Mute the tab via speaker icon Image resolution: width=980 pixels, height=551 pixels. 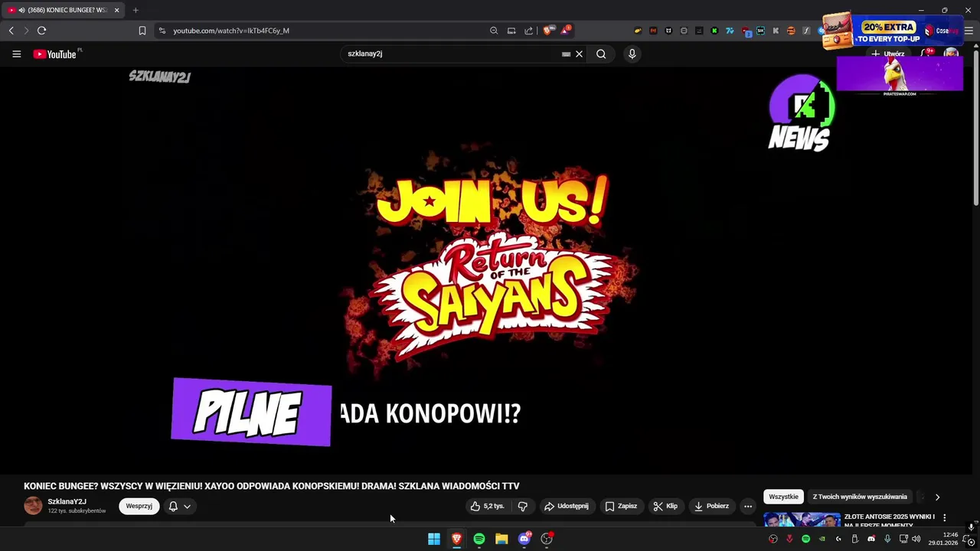(x=21, y=10)
